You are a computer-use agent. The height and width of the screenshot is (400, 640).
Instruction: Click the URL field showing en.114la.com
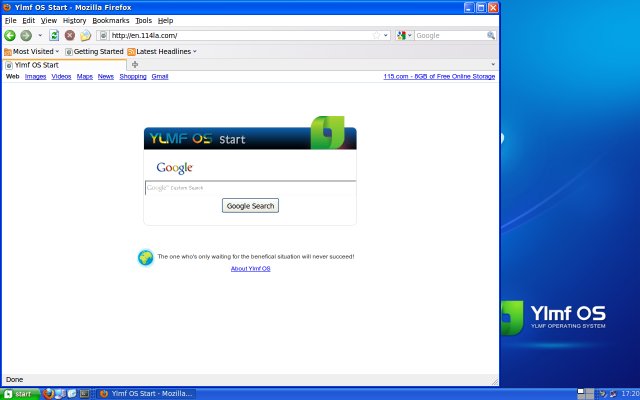click(x=241, y=36)
